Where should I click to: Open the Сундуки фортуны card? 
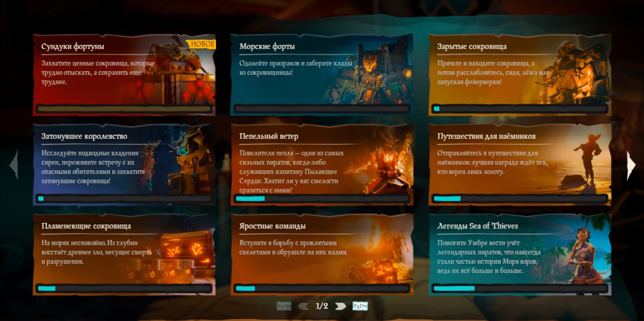tap(124, 75)
